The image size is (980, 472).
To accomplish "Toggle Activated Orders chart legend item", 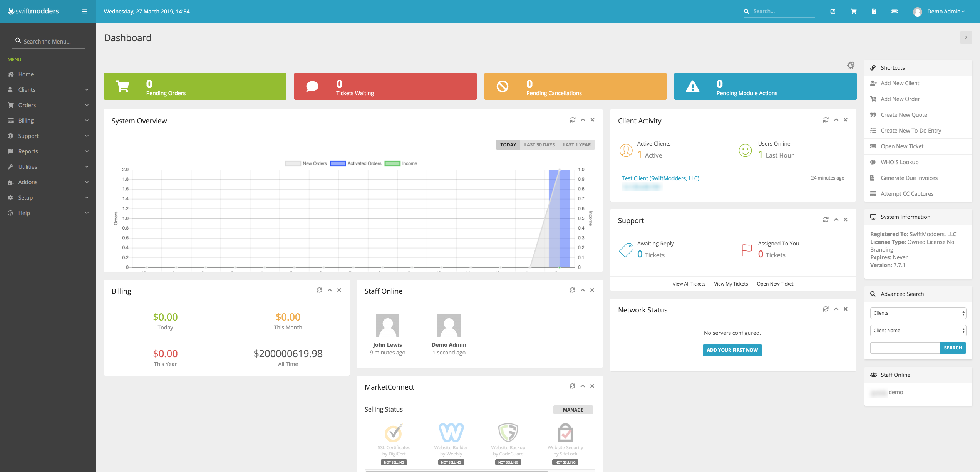I will pyautogui.click(x=356, y=163).
